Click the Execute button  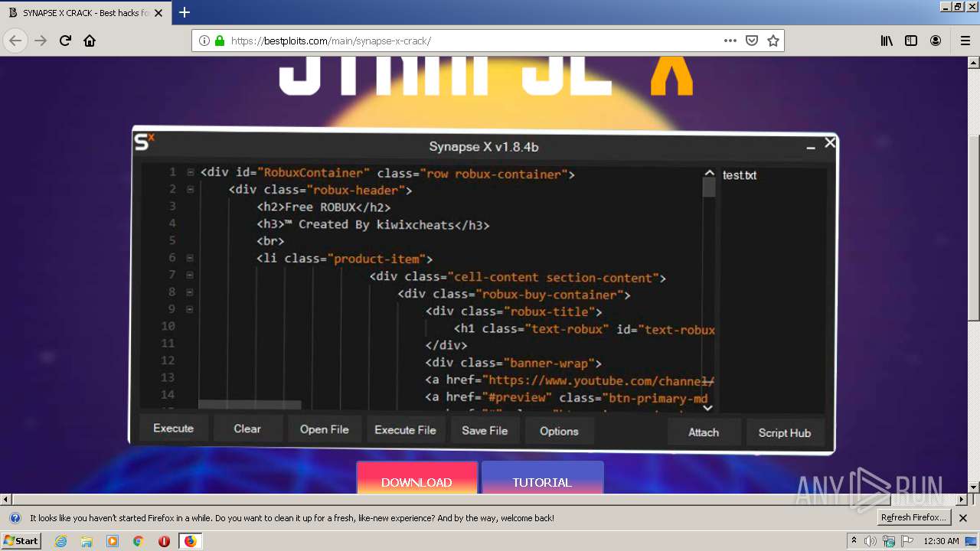[173, 429]
